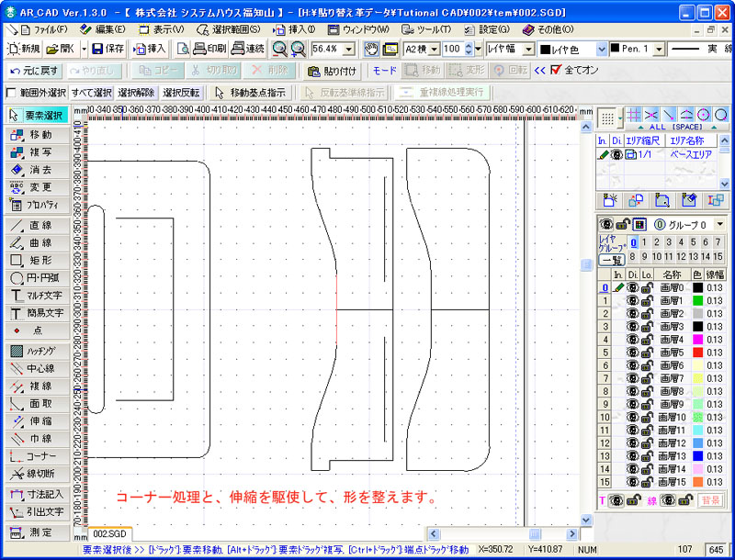The image size is (735, 560).
Task: Select the 点 point tool
Action: [38, 330]
